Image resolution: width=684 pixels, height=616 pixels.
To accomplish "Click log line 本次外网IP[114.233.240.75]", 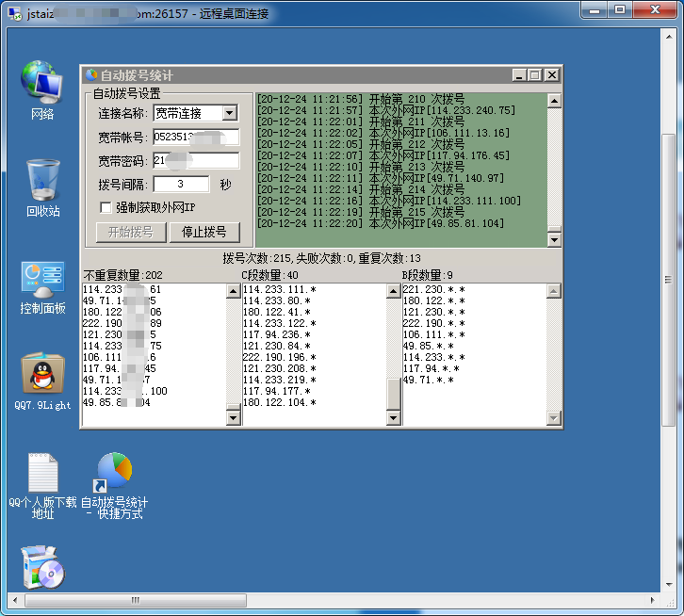I will [386, 110].
